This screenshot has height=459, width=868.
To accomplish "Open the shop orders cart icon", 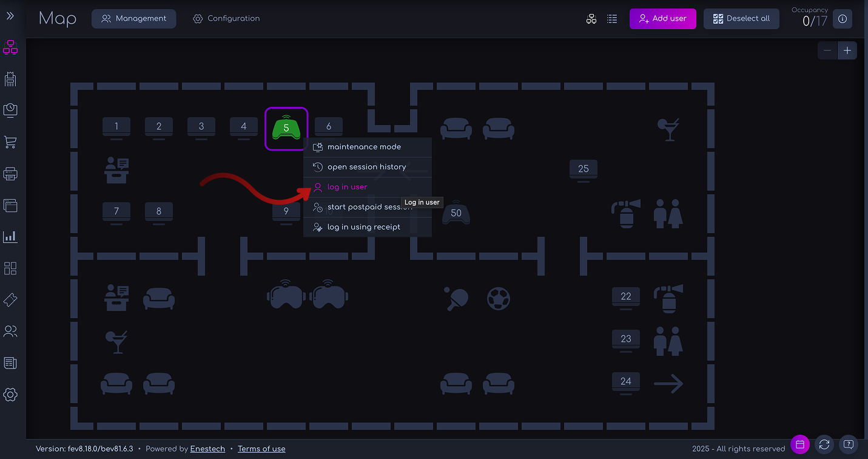I will pyautogui.click(x=10, y=142).
